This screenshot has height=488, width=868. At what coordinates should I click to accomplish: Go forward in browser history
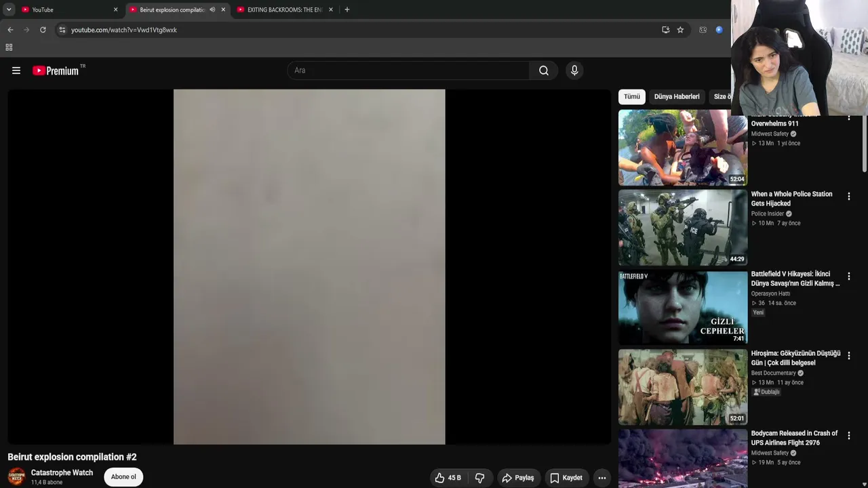click(x=26, y=30)
